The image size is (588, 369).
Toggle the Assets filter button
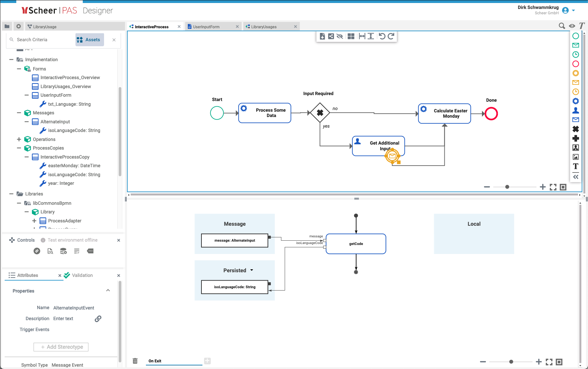tap(89, 40)
